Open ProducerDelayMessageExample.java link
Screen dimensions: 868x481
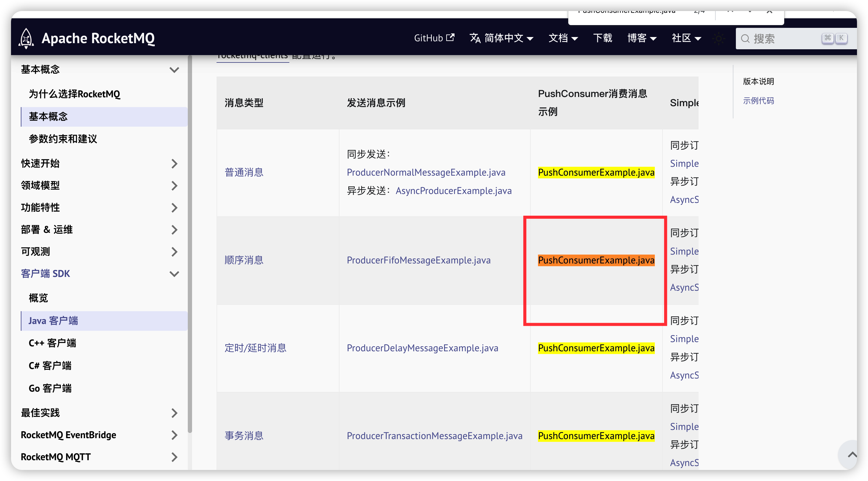422,348
